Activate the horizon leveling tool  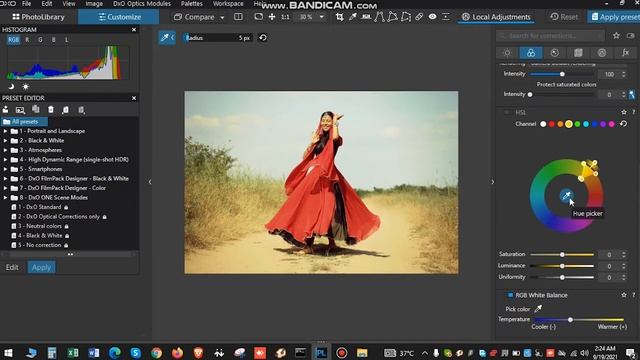[366, 17]
